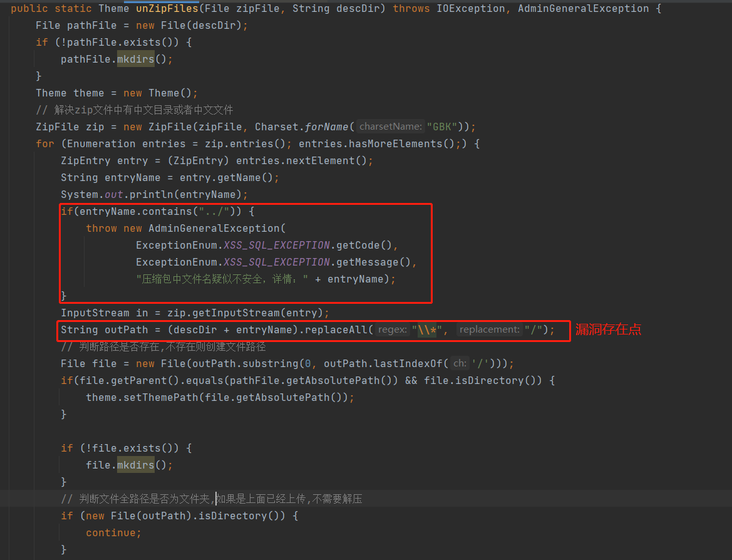Click the unZipFiles method name

coord(167,8)
